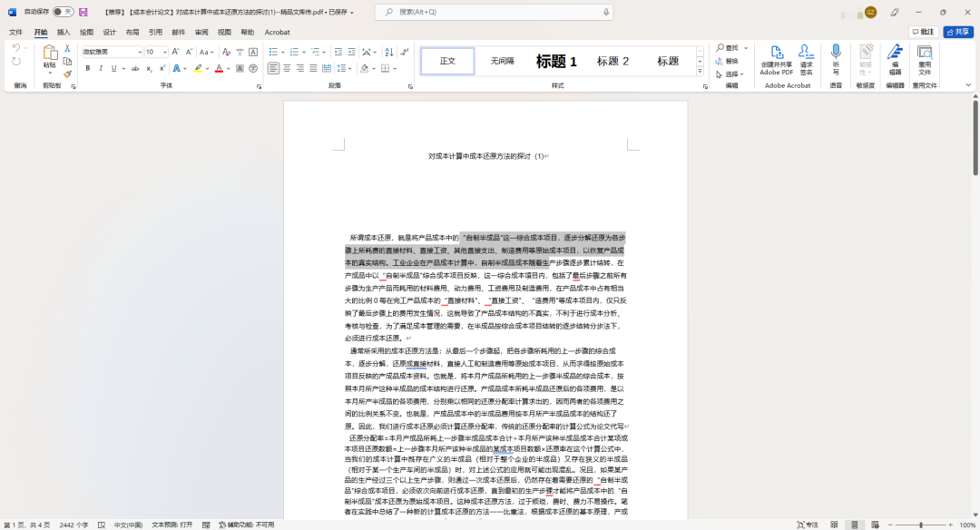Image resolution: width=980 pixels, height=530 pixels.
Task: Click the character border icon
Action: pyautogui.click(x=253, y=52)
